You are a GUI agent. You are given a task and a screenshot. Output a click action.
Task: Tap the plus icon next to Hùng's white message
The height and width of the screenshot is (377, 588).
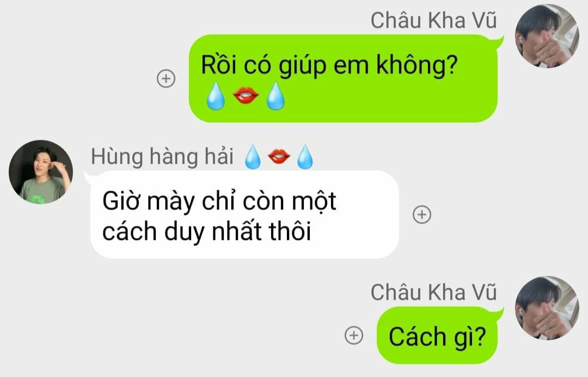(422, 214)
